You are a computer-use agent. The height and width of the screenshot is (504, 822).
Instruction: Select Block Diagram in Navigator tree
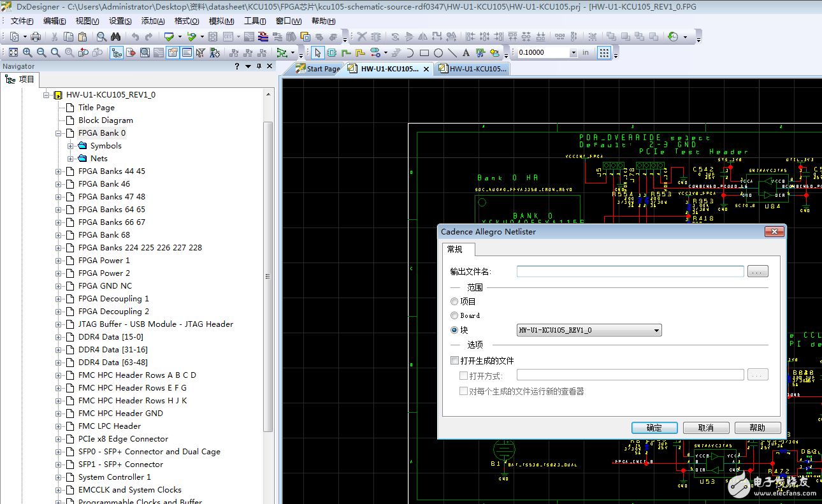pos(106,120)
